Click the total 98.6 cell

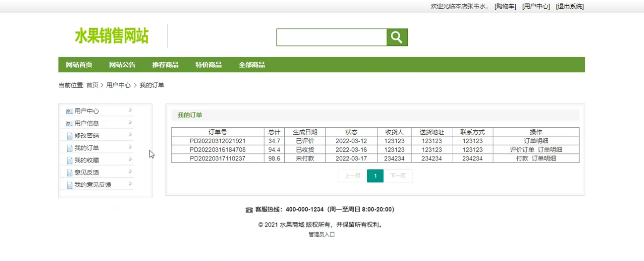click(x=274, y=159)
